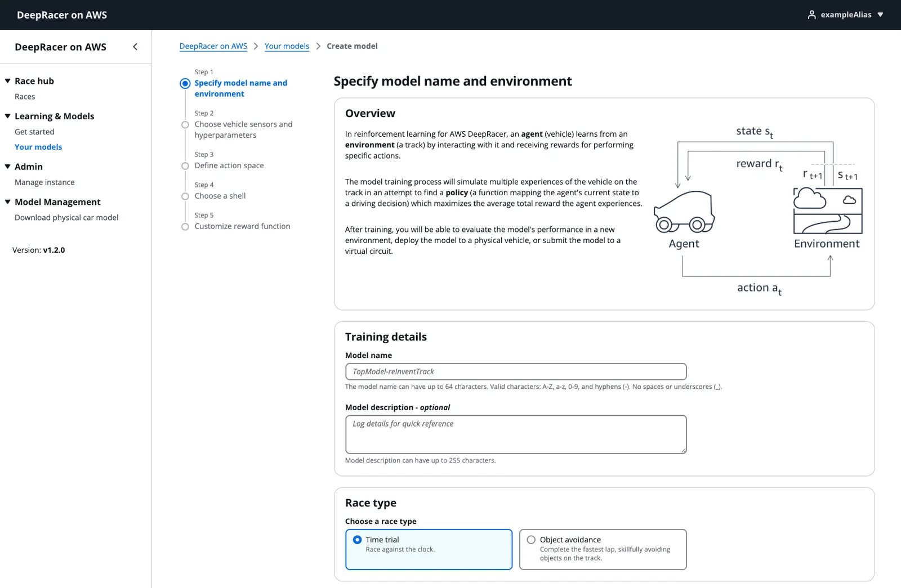Collapse the Admin section triangle
The height and width of the screenshot is (588, 901).
[x=8, y=167]
